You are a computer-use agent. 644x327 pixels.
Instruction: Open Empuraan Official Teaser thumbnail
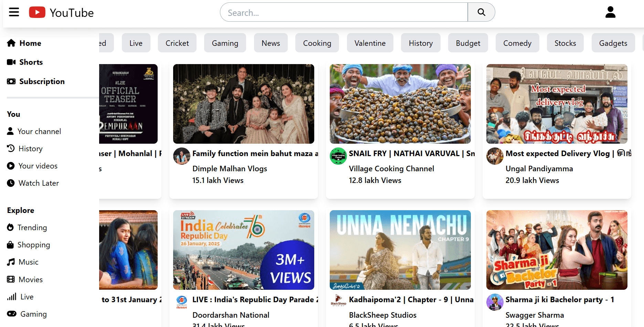[128, 104]
